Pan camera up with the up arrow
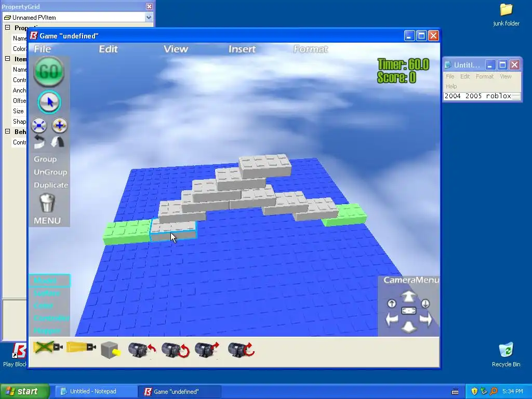 pos(409,296)
